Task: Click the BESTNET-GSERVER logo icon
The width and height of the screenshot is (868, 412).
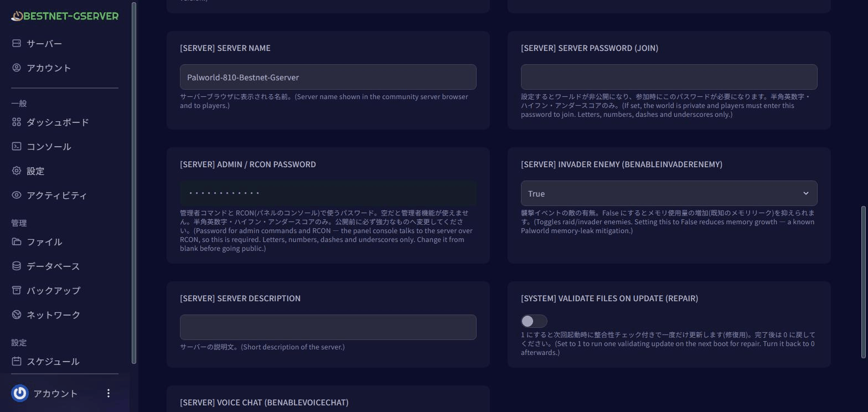Action: [x=17, y=16]
